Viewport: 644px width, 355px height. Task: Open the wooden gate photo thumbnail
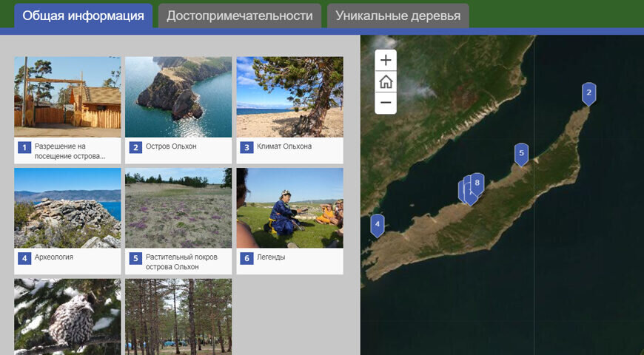(68, 97)
